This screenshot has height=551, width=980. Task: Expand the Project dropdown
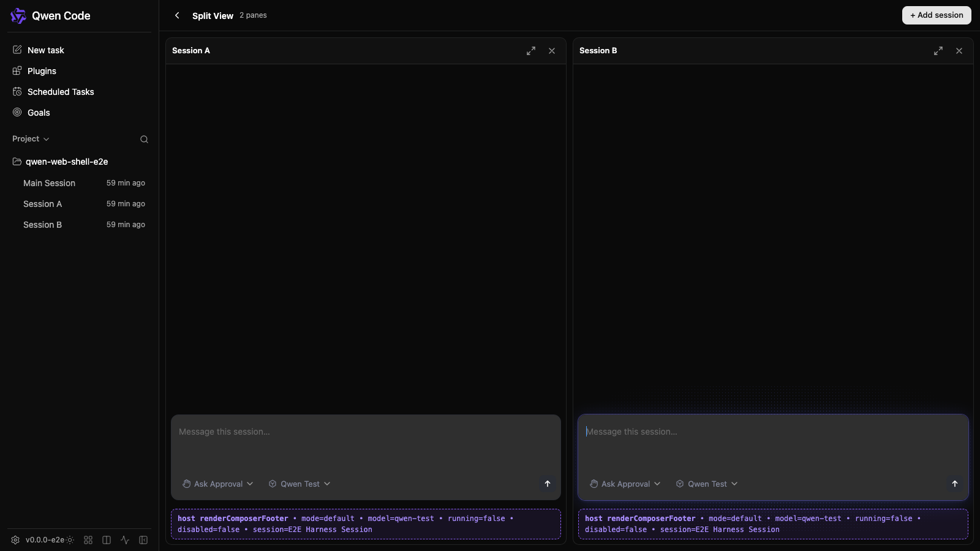pos(31,139)
